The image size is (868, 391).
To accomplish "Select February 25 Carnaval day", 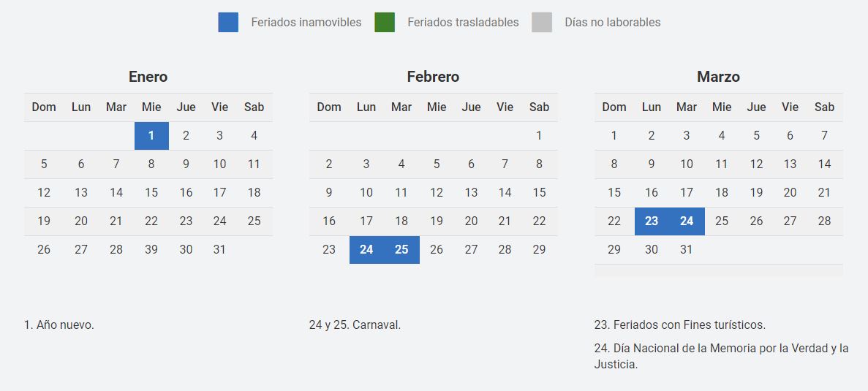I will click(401, 250).
